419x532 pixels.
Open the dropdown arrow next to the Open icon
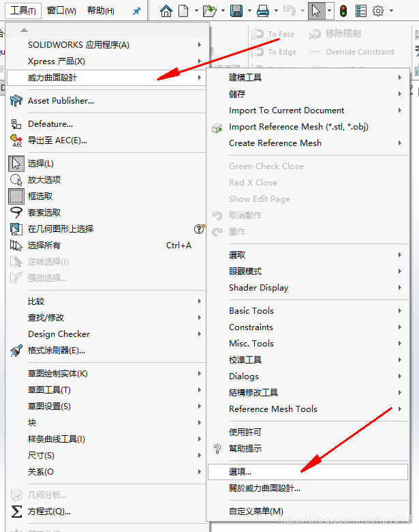click(223, 11)
